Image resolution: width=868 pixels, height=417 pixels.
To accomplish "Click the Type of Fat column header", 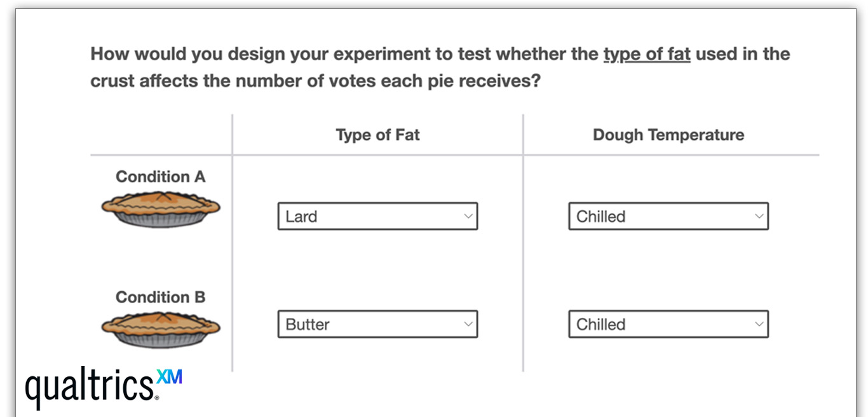I will click(x=377, y=135).
